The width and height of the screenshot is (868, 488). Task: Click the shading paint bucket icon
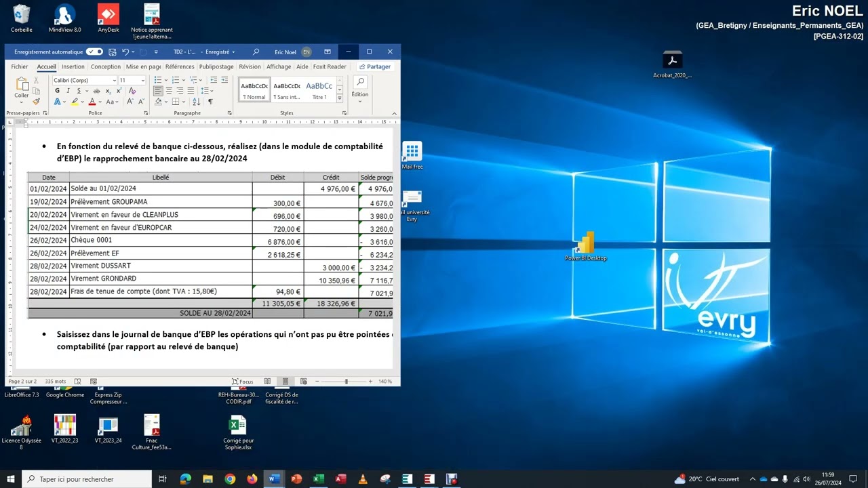158,102
